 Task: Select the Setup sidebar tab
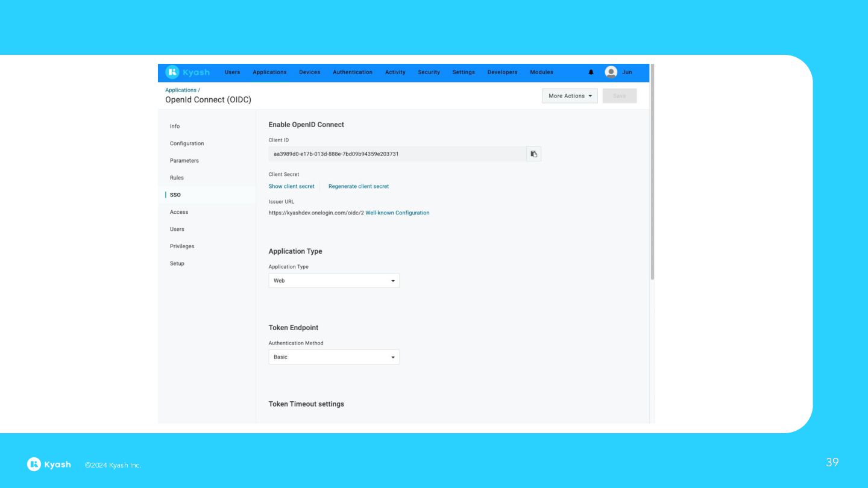[177, 264]
